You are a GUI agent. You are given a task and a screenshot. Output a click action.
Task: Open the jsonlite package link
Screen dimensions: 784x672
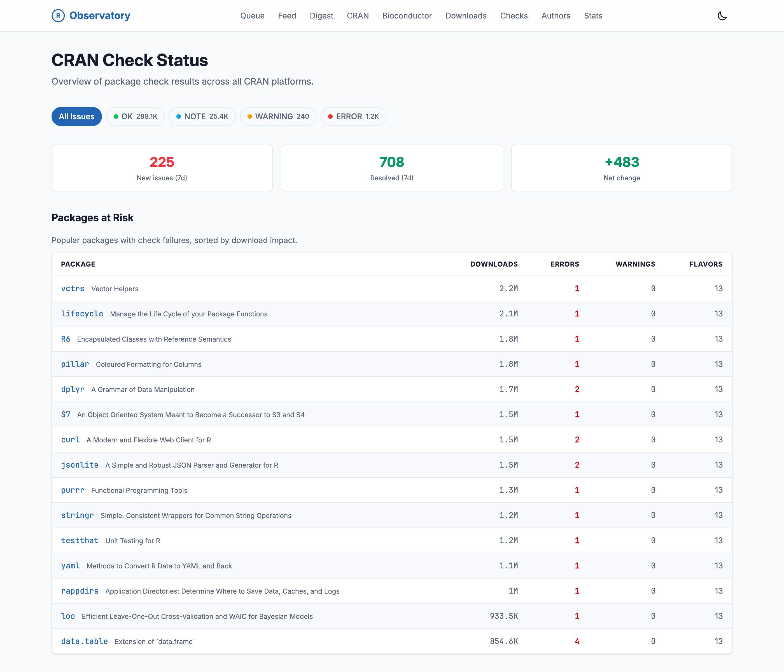click(80, 465)
